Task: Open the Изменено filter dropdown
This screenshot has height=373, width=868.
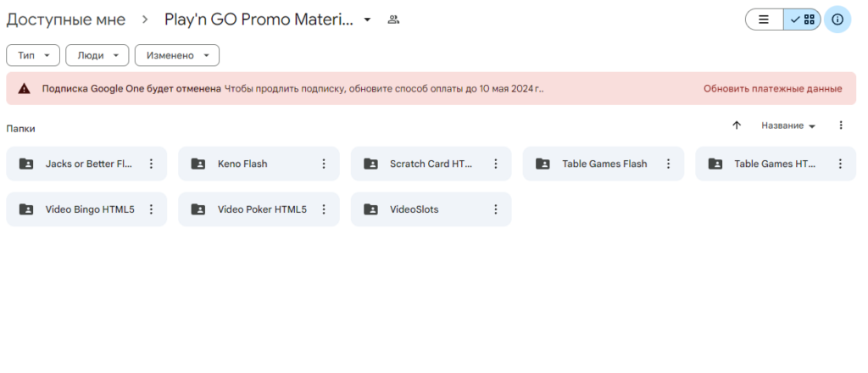Action: (176, 55)
